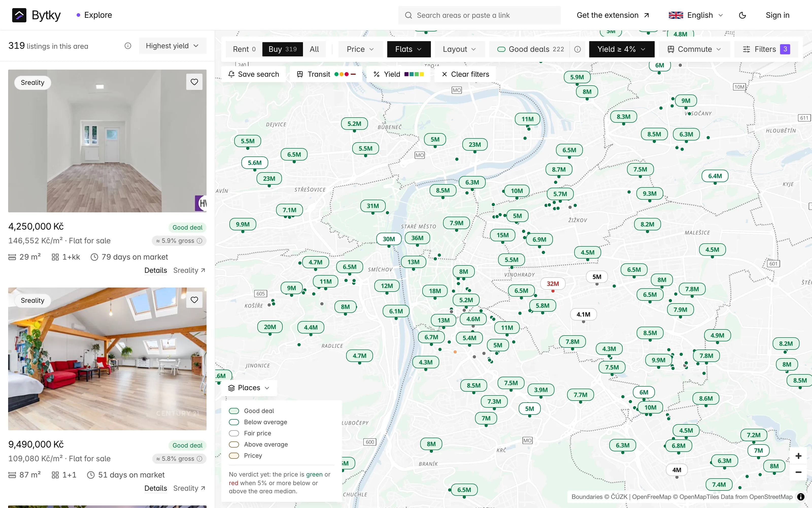Expand the Places layer dropdown

pos(249,388)
